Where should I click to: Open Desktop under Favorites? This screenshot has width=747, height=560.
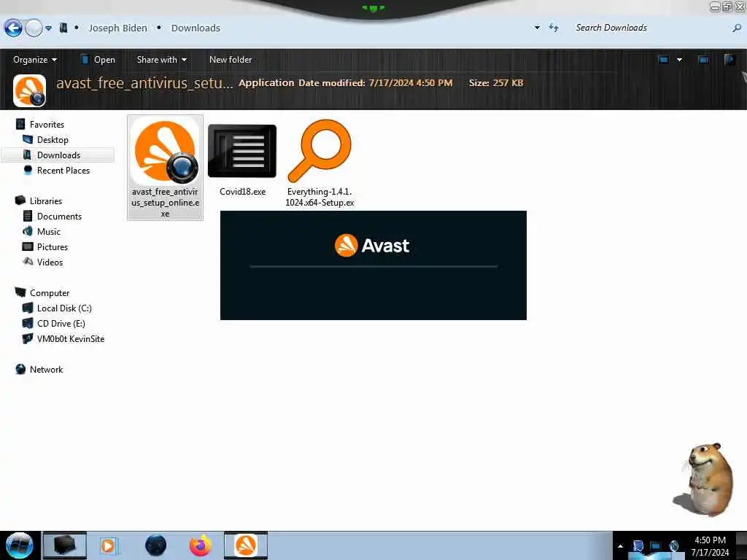tap(53, 139)
